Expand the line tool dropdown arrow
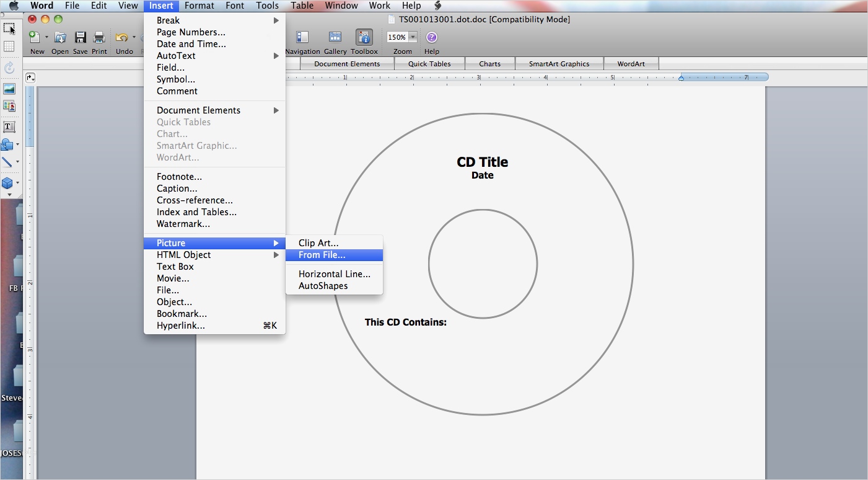Viewport: 868px width, 480px height. click(17, 162)
